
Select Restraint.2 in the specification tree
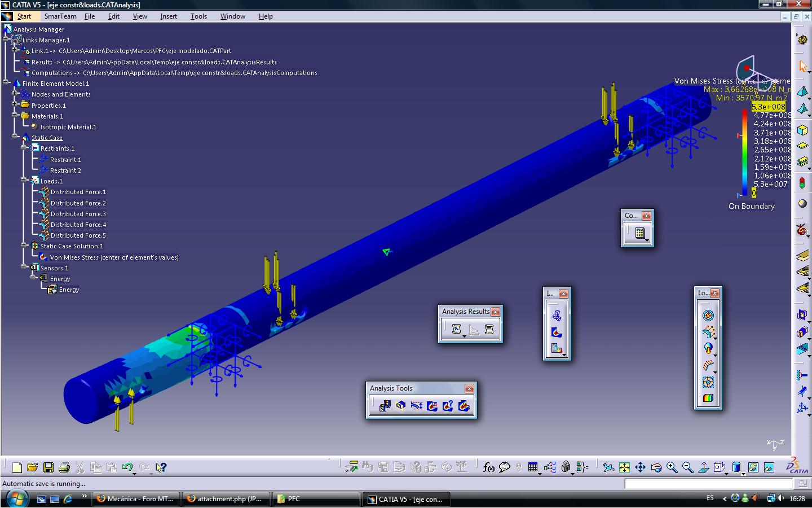[x=65, y=170]
